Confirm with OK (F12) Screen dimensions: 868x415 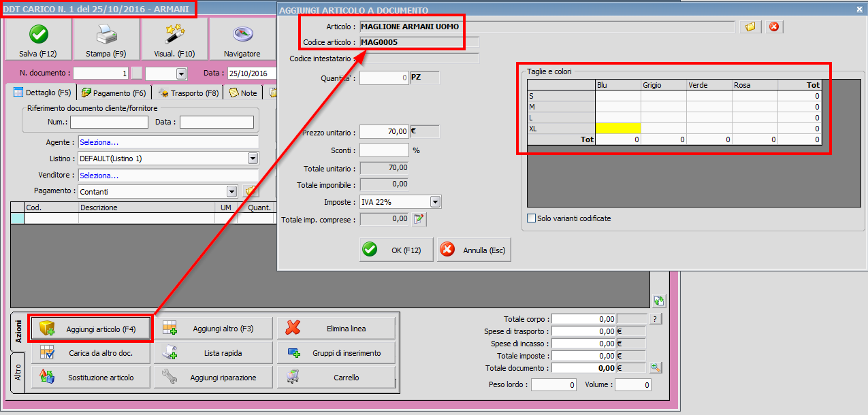[x=396, y=250]
